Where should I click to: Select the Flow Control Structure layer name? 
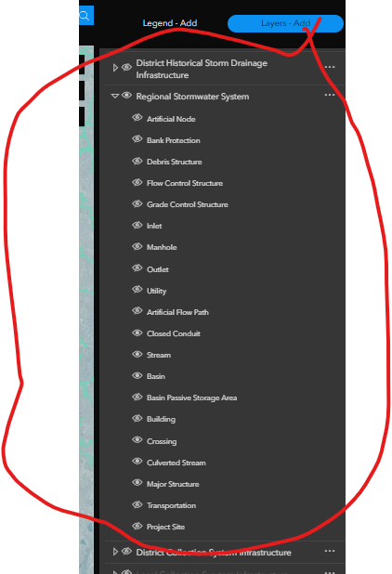tap(185, 183)
